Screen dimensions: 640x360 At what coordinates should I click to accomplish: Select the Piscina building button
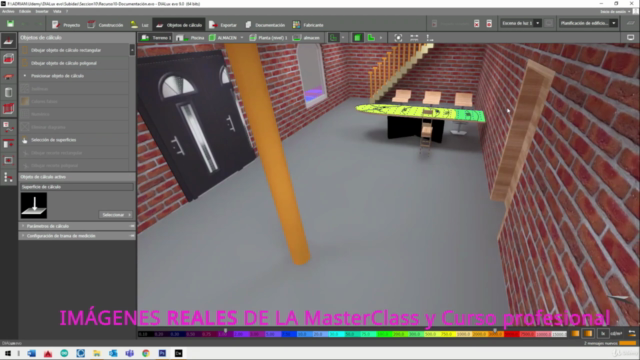click(190, 38)
